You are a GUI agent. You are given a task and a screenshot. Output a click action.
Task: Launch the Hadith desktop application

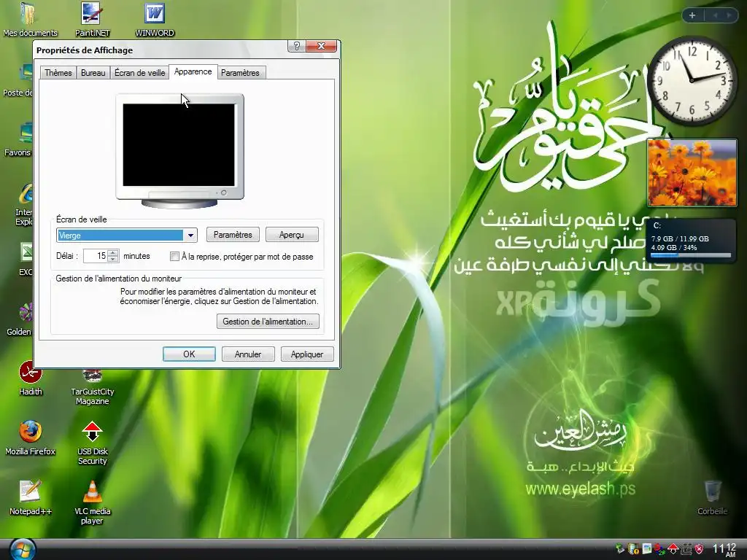[x=31, y=378]
